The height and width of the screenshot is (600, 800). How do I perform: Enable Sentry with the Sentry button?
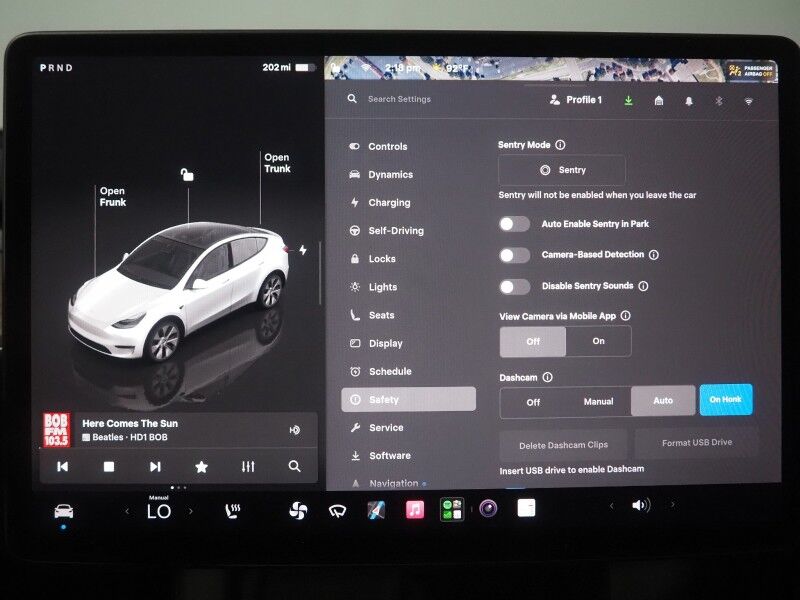point(562,170)
